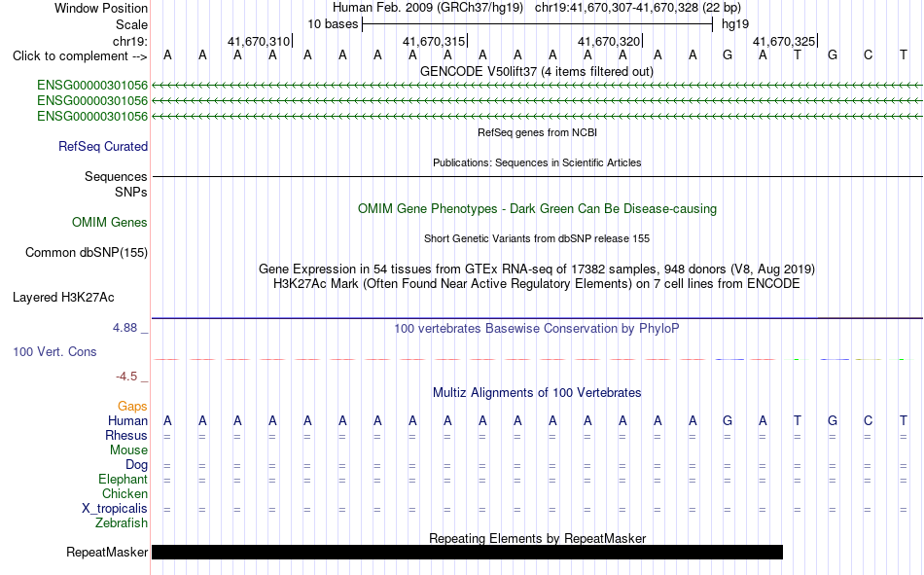Click 'Publications: Sequences in Scientific Articles' title
This screenshot has width=924, height=575.
[x=537, y=162]
